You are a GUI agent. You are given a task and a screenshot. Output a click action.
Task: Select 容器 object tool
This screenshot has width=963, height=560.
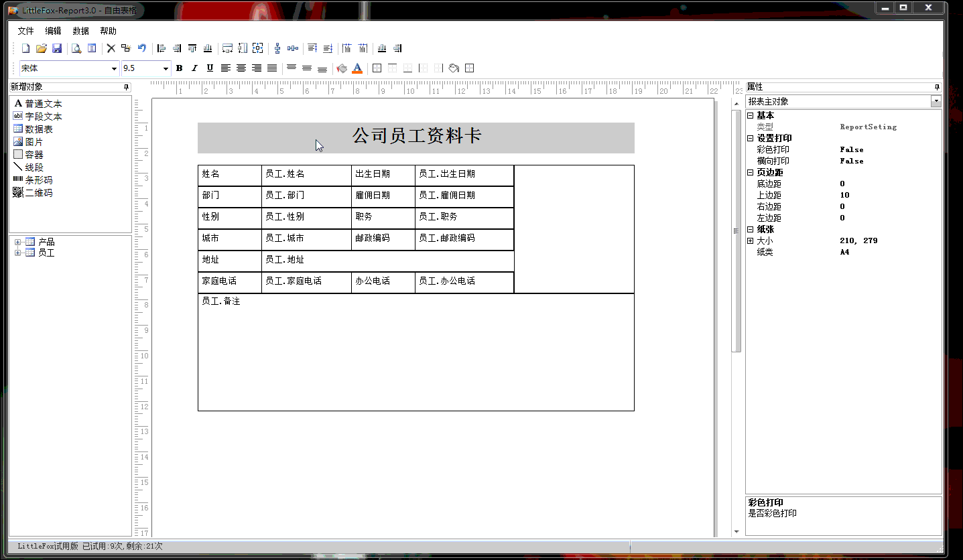coord(28,155)
